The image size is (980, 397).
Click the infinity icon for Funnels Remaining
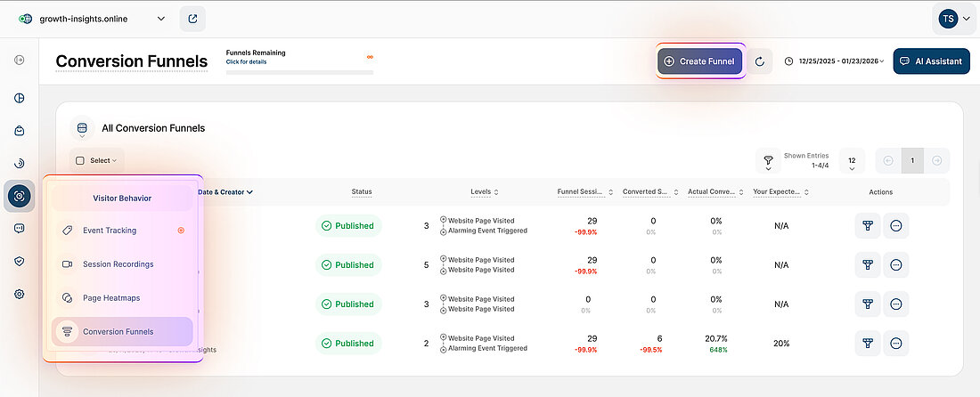tap(370, 57)
